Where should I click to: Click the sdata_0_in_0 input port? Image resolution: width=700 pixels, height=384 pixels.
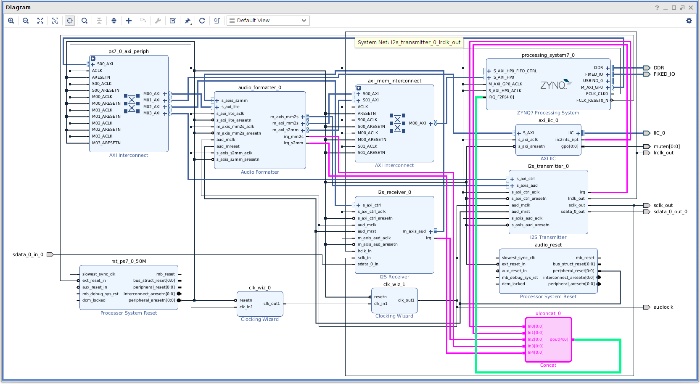pyautogui.click(x=50, y=255)
